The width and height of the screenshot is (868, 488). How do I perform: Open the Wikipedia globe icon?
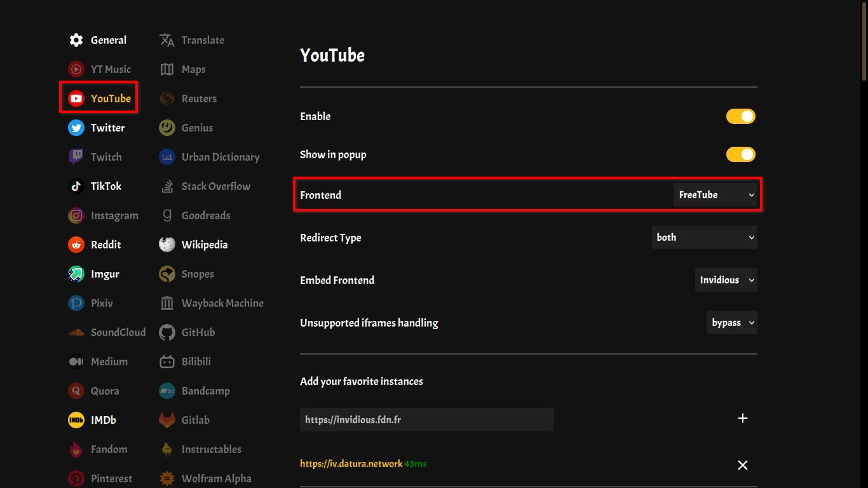[167, 245]
